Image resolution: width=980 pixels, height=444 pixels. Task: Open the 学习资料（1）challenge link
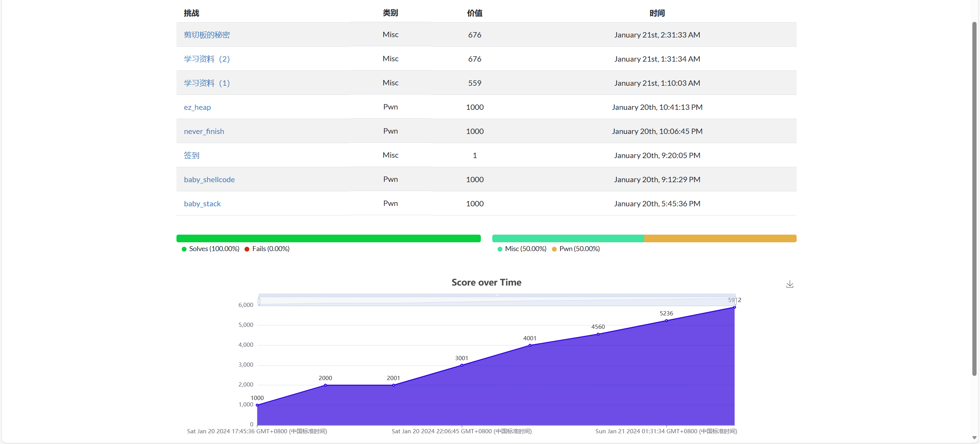207,83
